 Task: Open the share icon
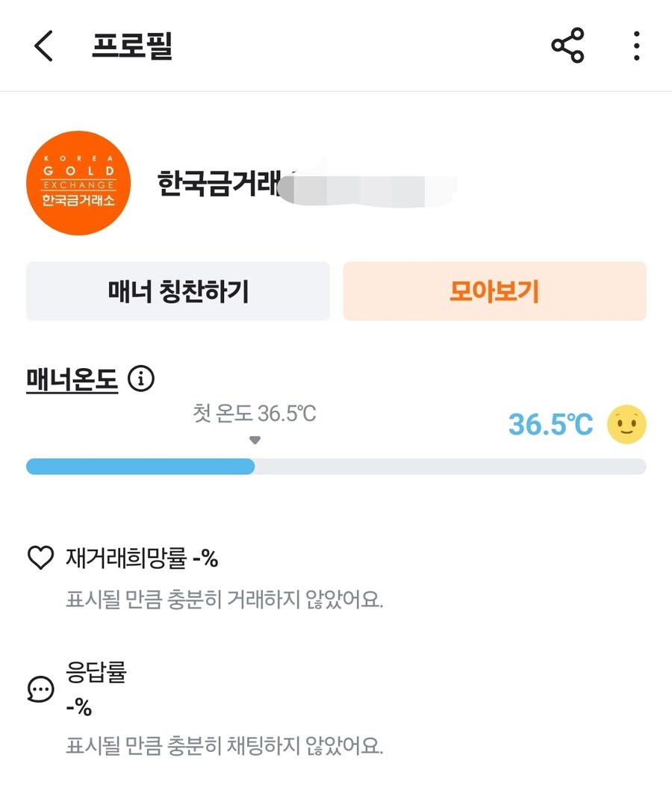pyautogui.click(x=567, y=46)
